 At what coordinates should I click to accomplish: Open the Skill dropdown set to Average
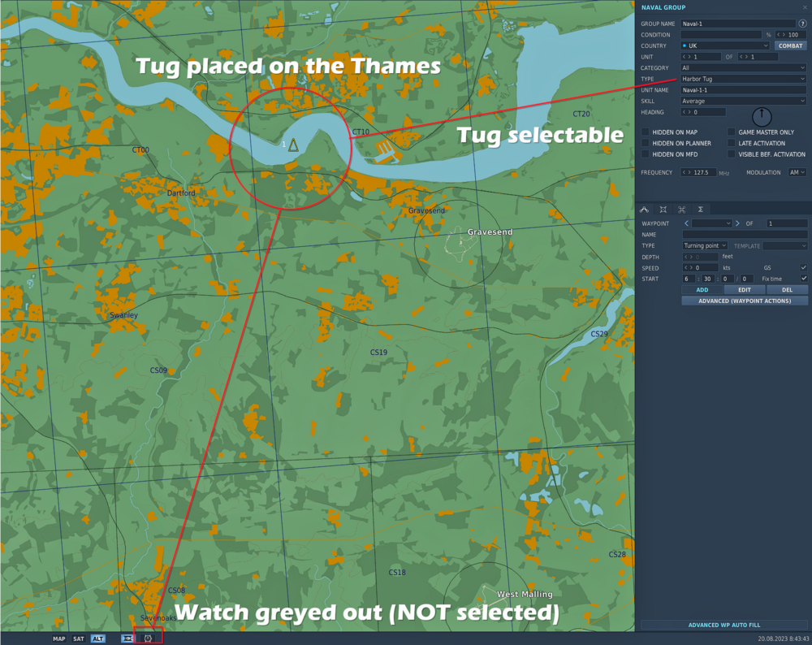743,101
